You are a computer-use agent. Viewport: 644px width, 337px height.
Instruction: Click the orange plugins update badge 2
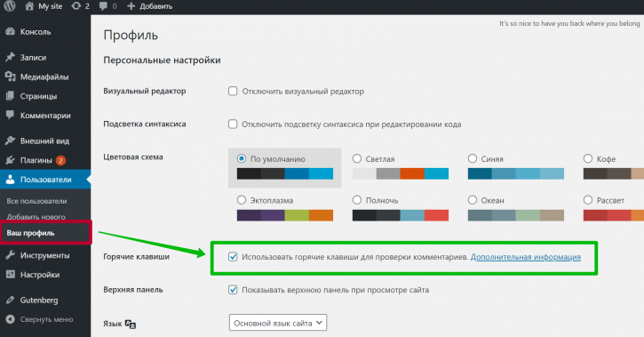[x=60, y=160]
